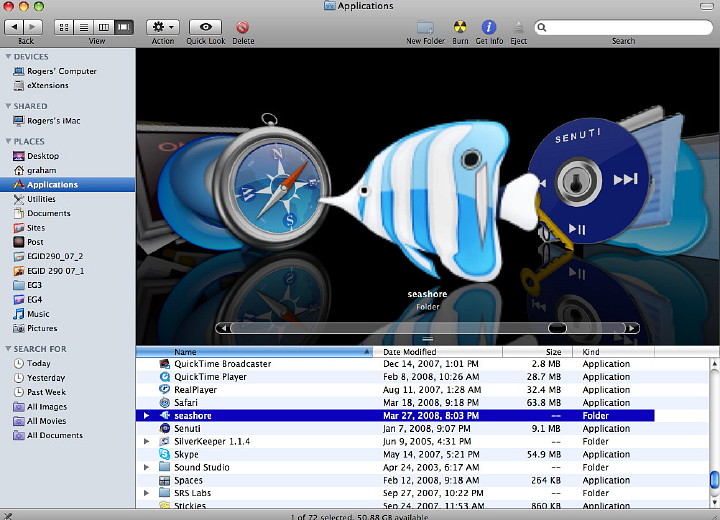This screenshot has height=520, width=720.
Task: Open the Action gear menu
Action: [163, 27]
